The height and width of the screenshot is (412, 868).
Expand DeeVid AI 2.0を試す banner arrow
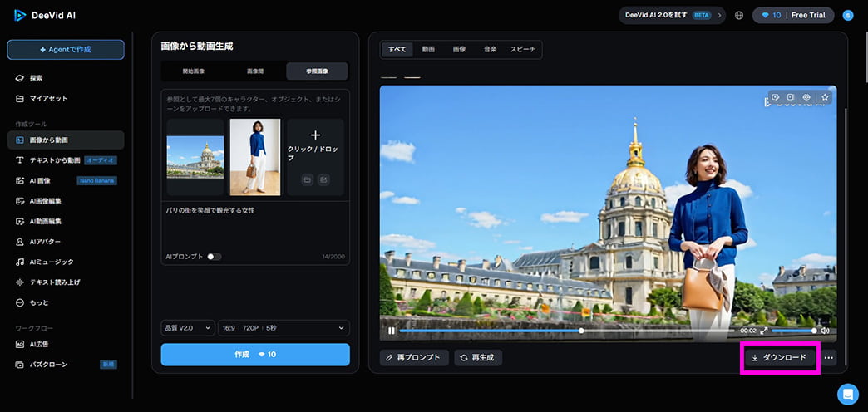tap(720, 16)
